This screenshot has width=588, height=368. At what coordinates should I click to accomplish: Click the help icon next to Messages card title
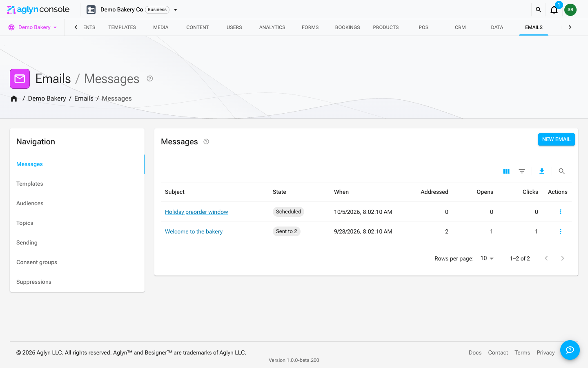(x=206, y=141)
